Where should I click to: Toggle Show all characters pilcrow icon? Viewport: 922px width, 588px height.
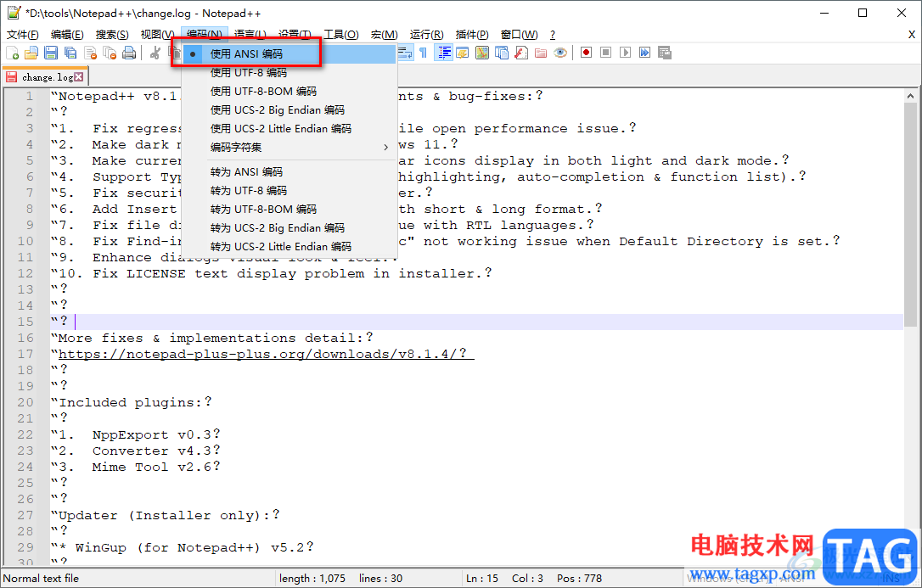[424, 53]
